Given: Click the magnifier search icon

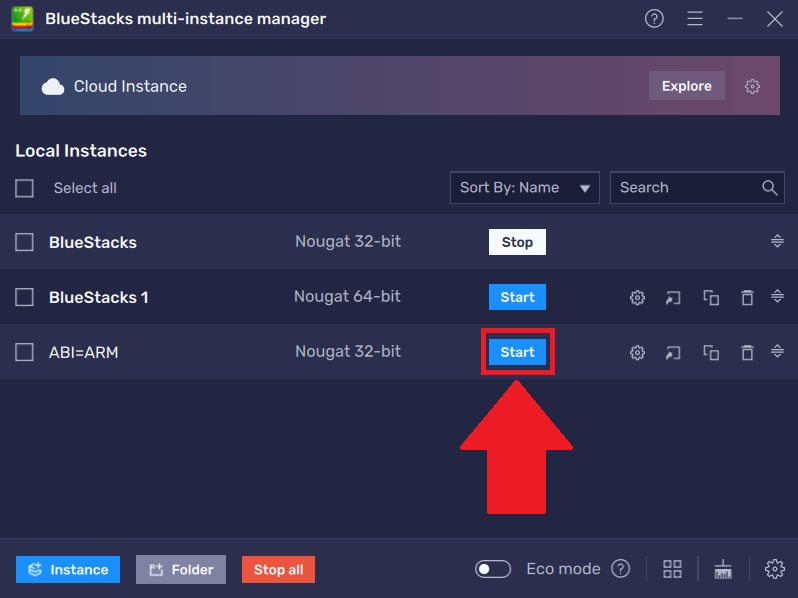Looking at the screenshot, I should point(770,188).
